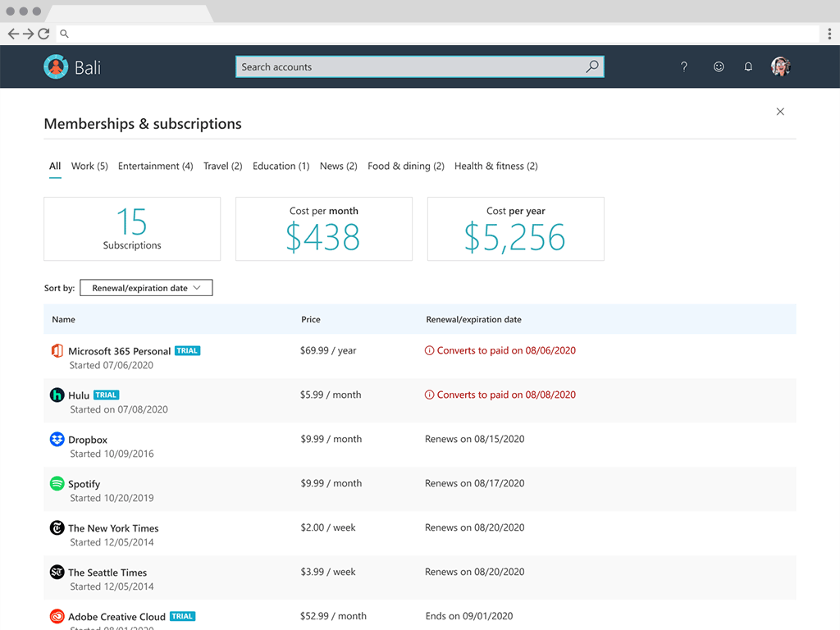Image resolution: width=840 pixels, height=630 pixels.
Task: Open the browser three-dot menu
Action: pyautogui.click(x=829, y=34)
